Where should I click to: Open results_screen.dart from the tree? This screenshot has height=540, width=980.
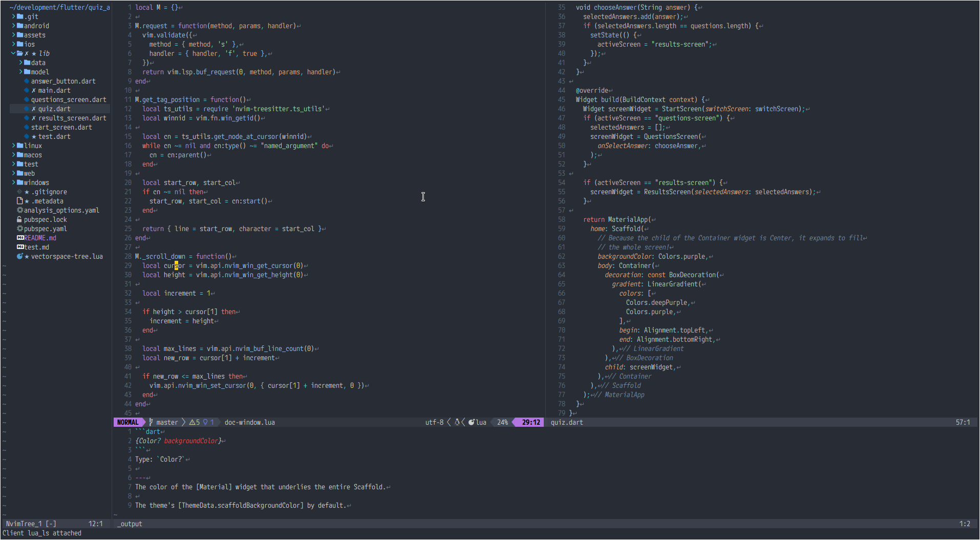[x=72, y=118]
